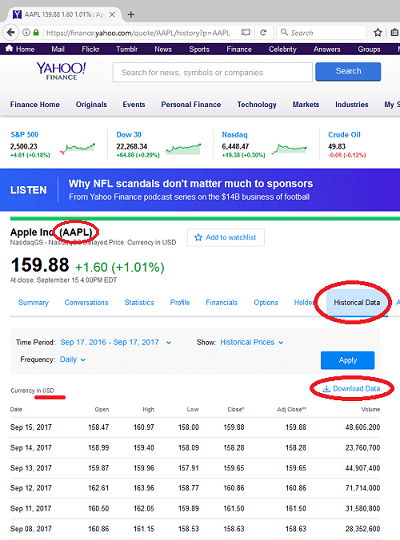
Task: Click the Volume column header
Action: click(370, 409)
